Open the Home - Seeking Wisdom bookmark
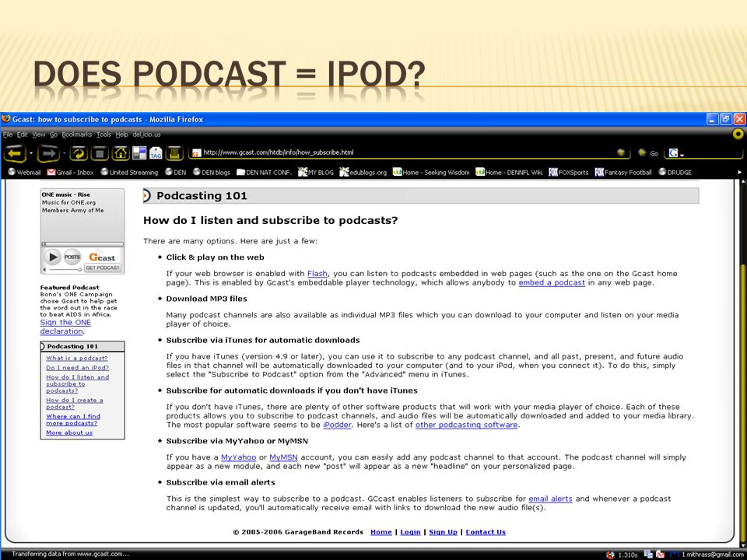Image resolution: width=747 pixels, height=560 pixels. coord(431,173)
